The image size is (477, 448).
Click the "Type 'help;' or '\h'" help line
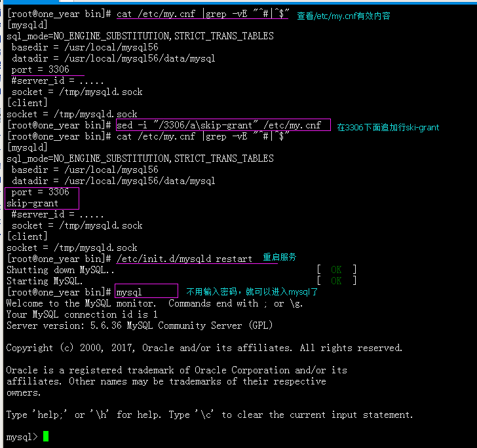point(210,415)
